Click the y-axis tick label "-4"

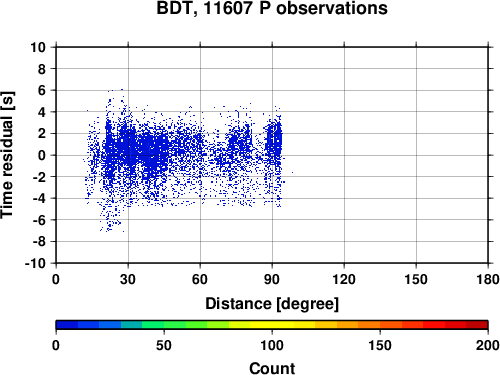click(39, 198)
